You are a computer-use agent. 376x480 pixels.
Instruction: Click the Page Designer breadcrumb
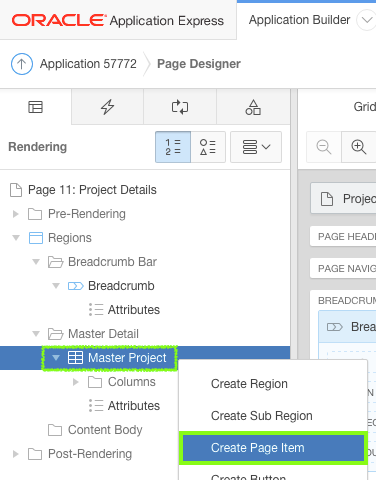pos(199,64)
